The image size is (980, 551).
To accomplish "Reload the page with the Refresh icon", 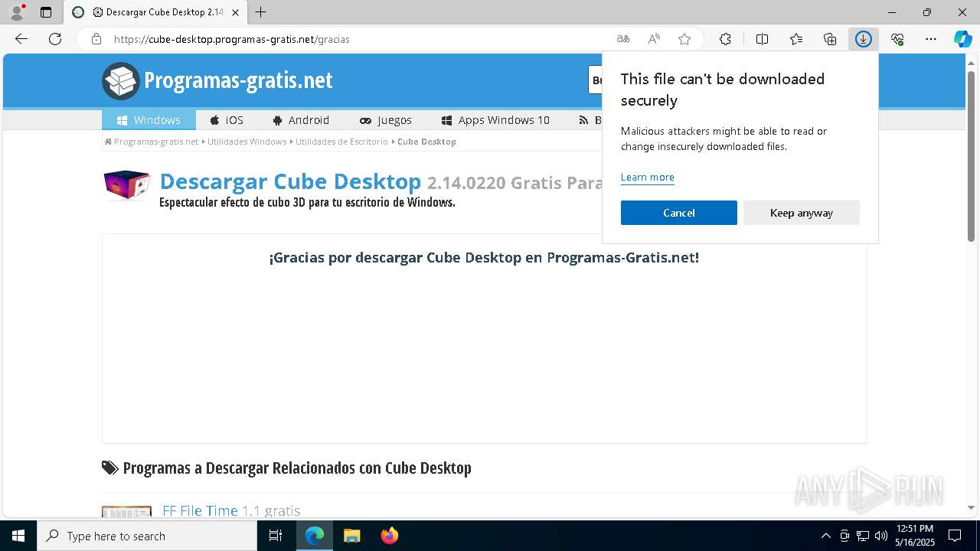I will [55, 39].
